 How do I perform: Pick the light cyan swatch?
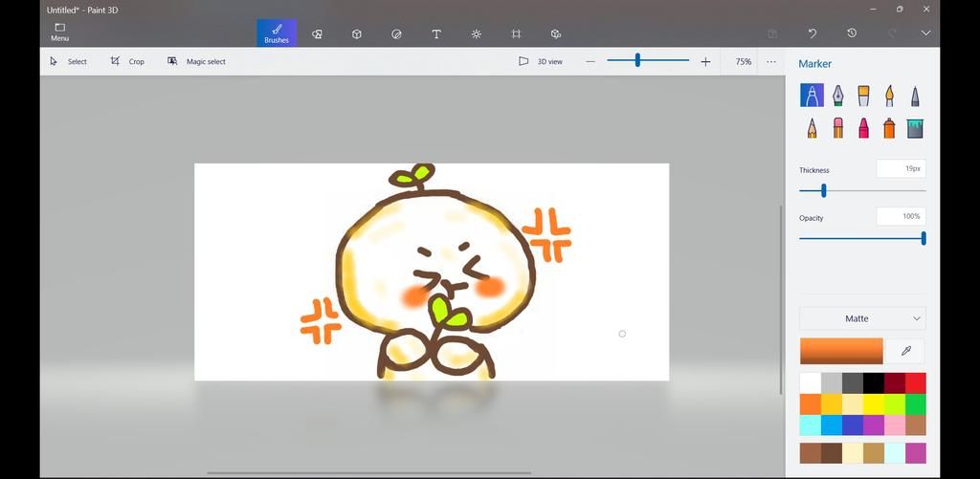pos(810,425)
